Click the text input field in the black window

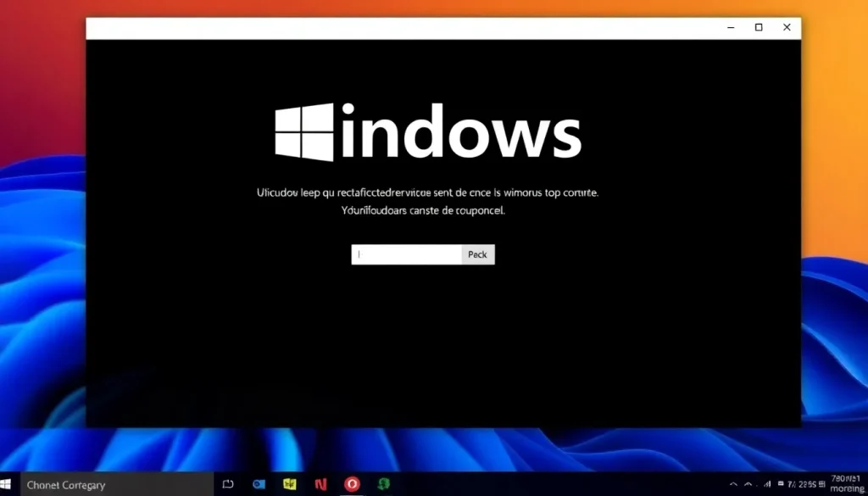406,254
